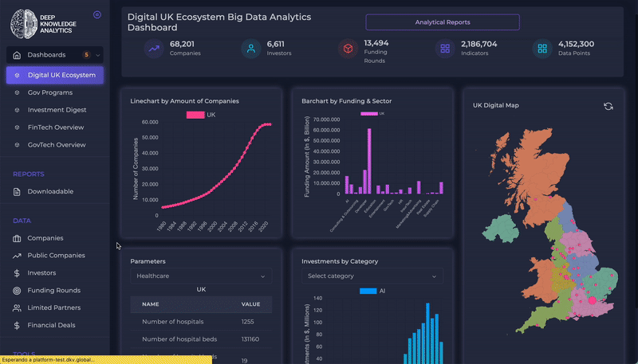
Task: Click the 4,152,300 data points value
Action: (x=576, y=44)
